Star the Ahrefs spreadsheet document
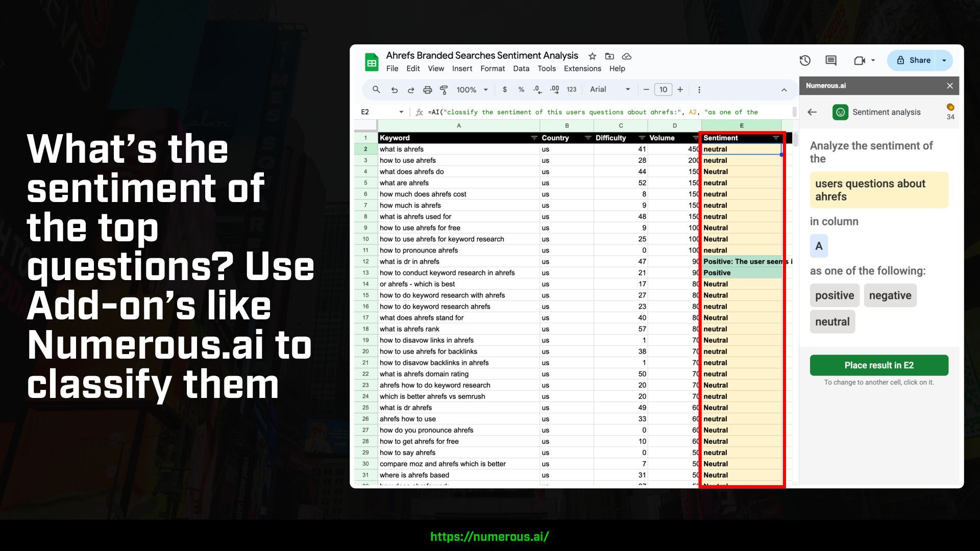The width and height of the screenshot is (980, 551). pyautogui.click(x=592, y=56)
